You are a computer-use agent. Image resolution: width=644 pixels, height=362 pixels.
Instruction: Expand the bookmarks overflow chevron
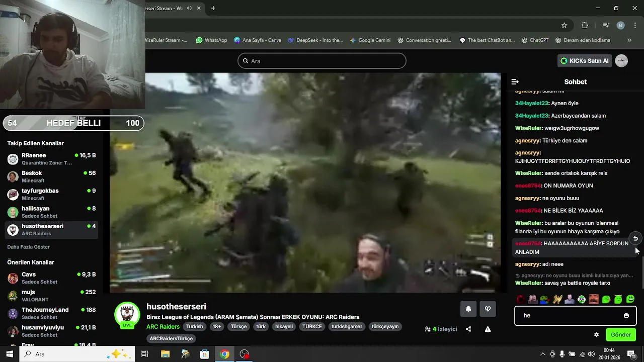pos(629,40)
